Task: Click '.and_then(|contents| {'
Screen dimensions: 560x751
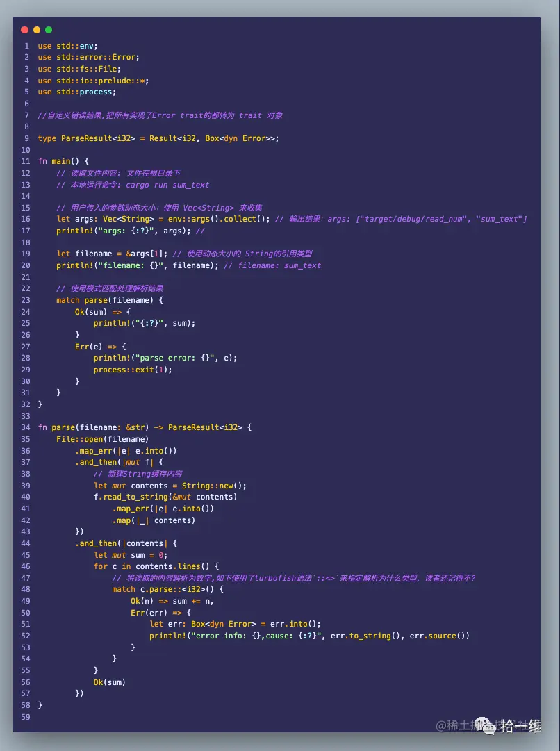Action: tap(126, 543)
